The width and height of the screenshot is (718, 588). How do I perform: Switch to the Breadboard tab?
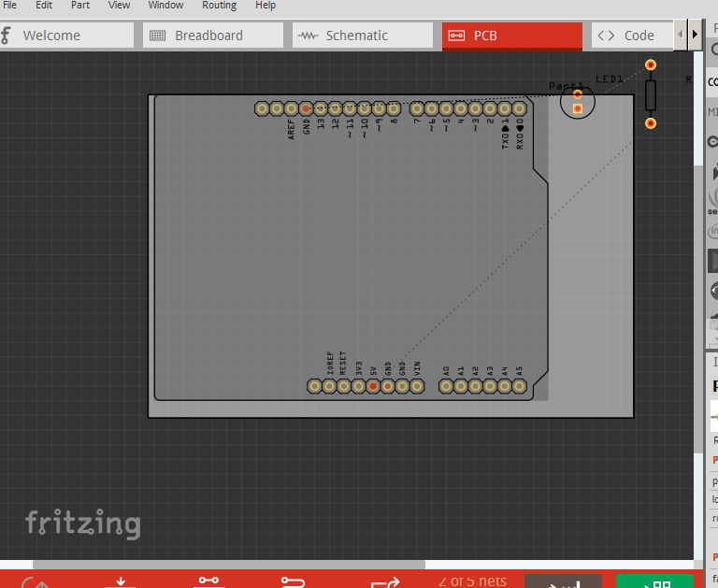tap(213, 36)
